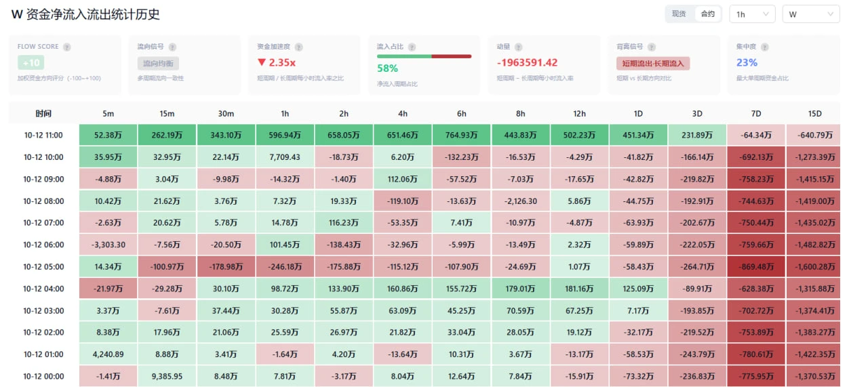Click the 短期流出·长期流入 badge
This screenshot has height=387, width=868.
(x=653, y=63)
